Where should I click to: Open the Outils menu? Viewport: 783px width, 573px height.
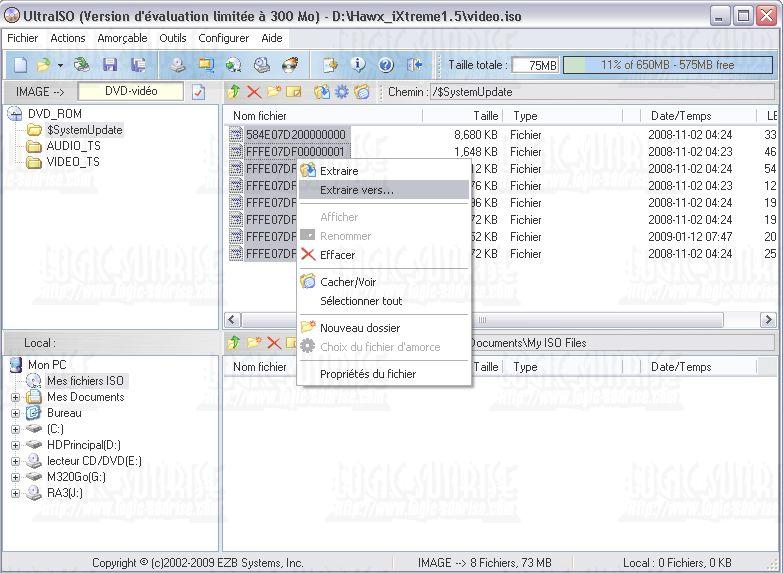click(173, 38)
